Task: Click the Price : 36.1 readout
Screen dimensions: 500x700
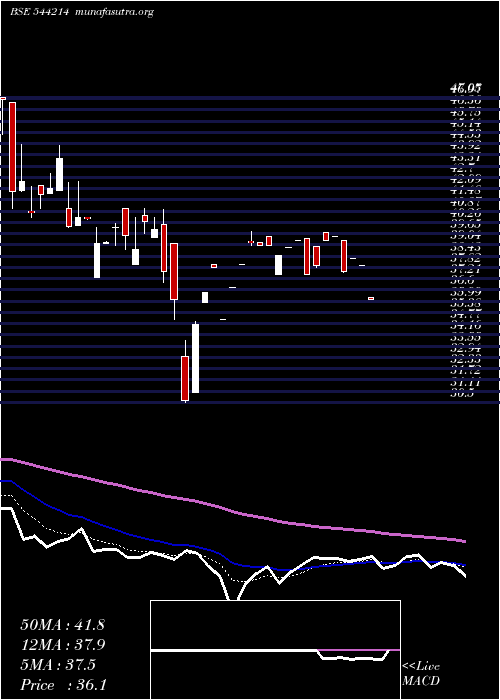Action: pos(63,685)
